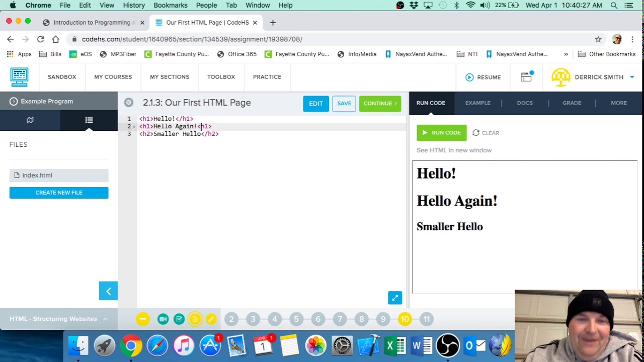Open the editor settings gear icon
Screen dimensions: 644x362
pyautogui.click(x=129, y=103)
